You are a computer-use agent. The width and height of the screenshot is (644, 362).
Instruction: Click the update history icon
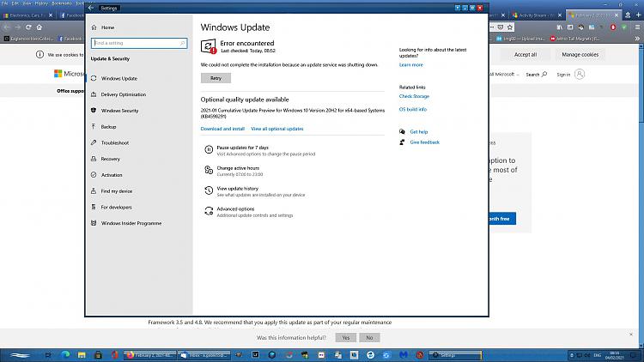pyautogui.click(x=209, y=190)
